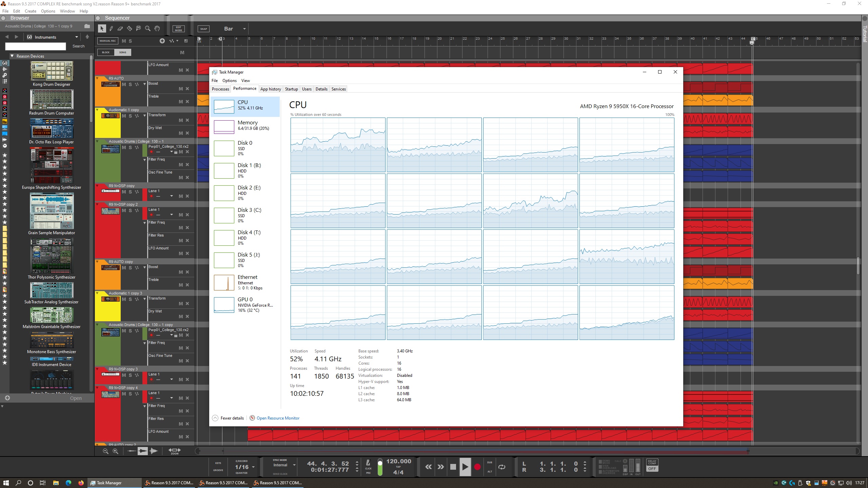Open the Pwp01_College_130.rx2 lane dropdown
This screenshot has height=488, width=868.
pyautogui.click(x=172, y=152)
